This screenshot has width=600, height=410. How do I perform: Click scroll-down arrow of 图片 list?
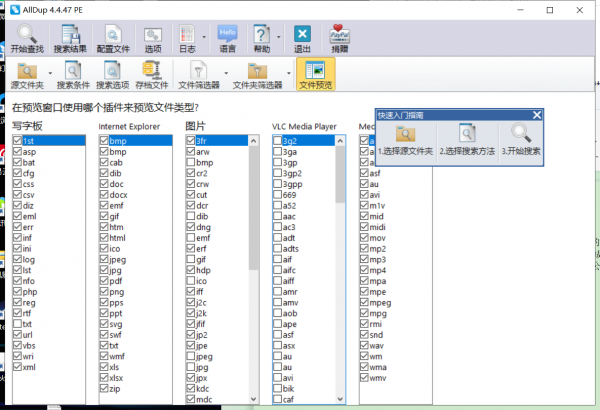point(253,399)
